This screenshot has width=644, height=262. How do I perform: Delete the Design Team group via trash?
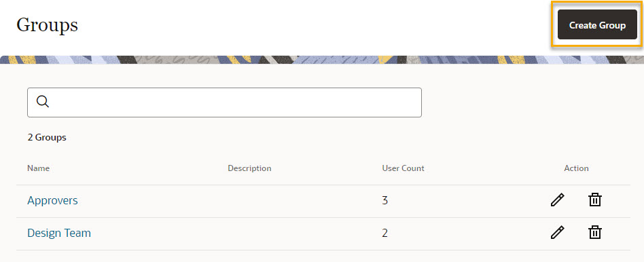(594, 233)
